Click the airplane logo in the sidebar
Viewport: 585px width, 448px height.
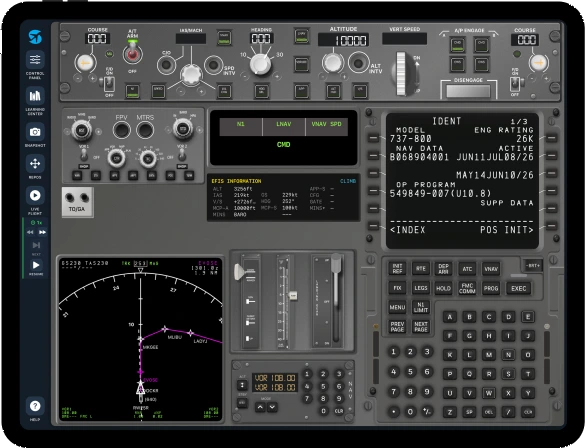[x=35, y=37]
